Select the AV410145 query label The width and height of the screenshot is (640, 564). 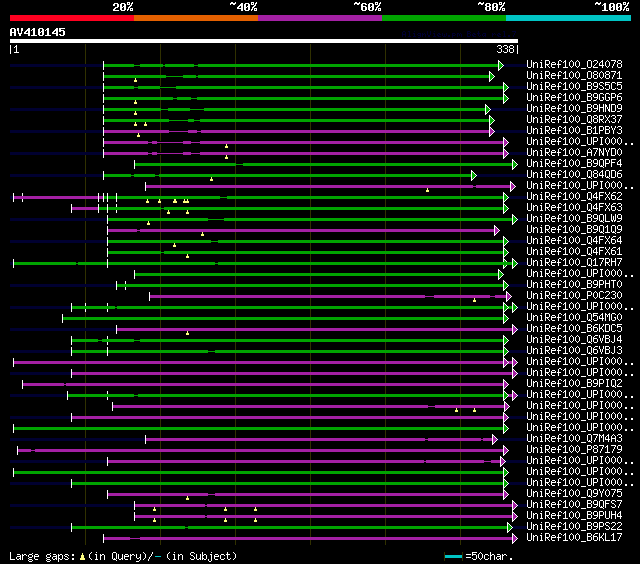point(38,32)
